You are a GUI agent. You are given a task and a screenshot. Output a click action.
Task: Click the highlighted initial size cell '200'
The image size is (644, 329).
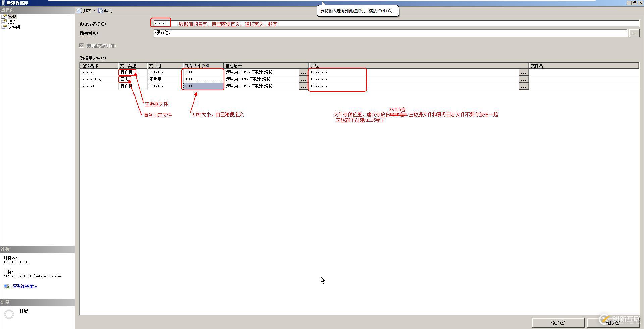(x=203, y=86)
